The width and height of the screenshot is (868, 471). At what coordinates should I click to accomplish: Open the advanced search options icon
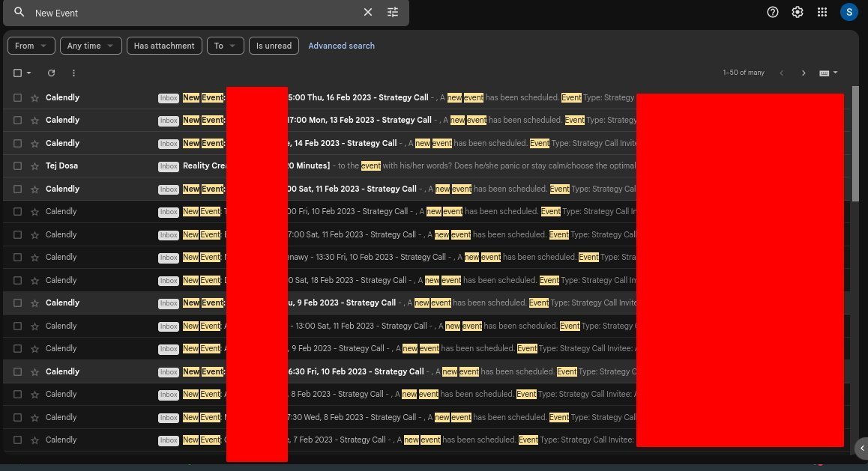click(x=392, y=12)
